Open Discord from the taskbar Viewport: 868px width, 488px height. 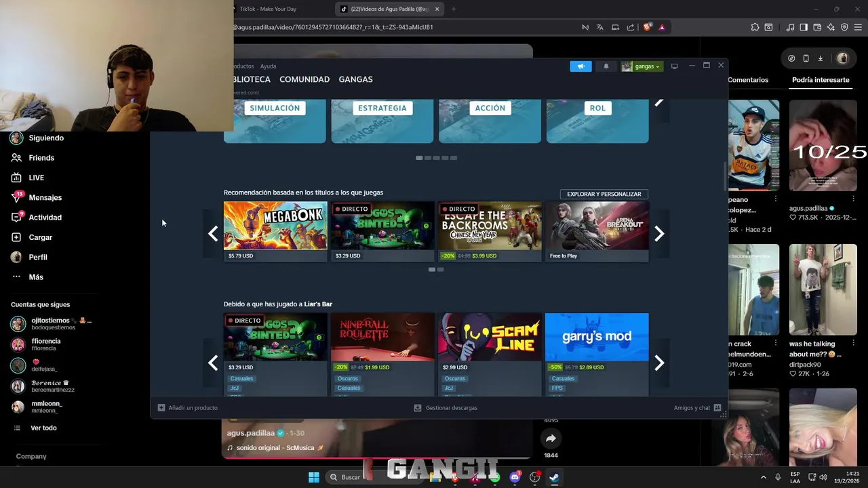[x=515, y=477]
